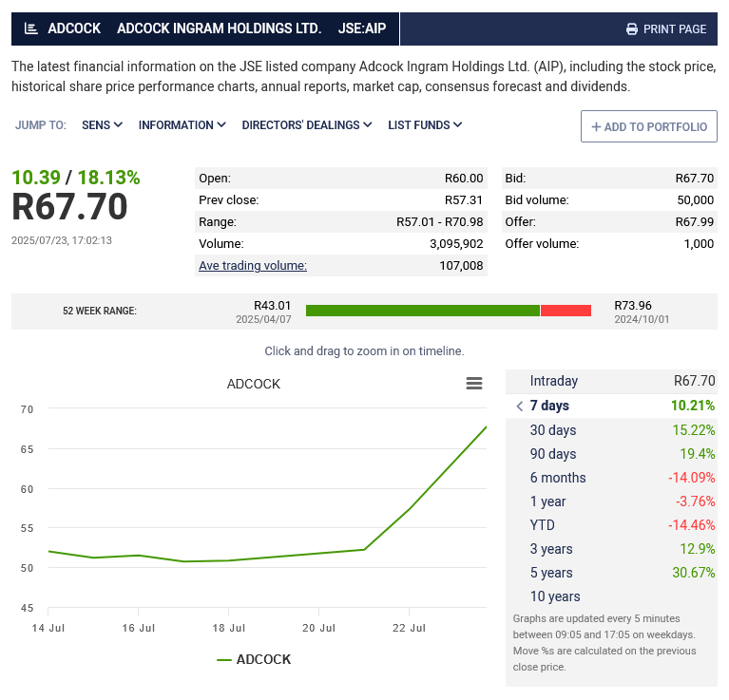This screenshot has width=729, height=700.
Task: Click the printer icon in header
Action: 632,29
